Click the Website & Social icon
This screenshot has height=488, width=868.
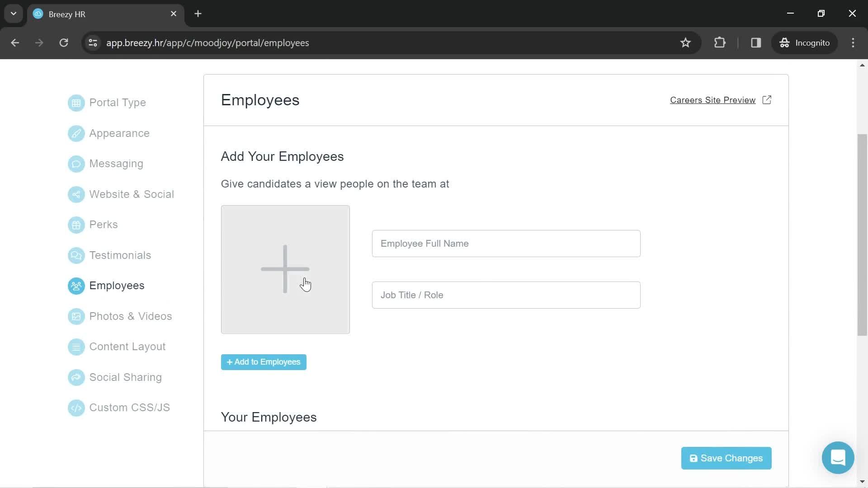click(75, 194)
